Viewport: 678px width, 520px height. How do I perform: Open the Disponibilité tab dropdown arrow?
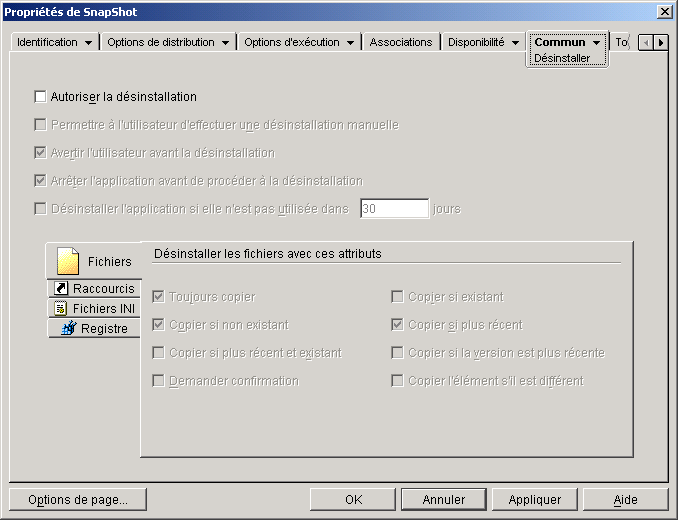click(x=515, y=43)
